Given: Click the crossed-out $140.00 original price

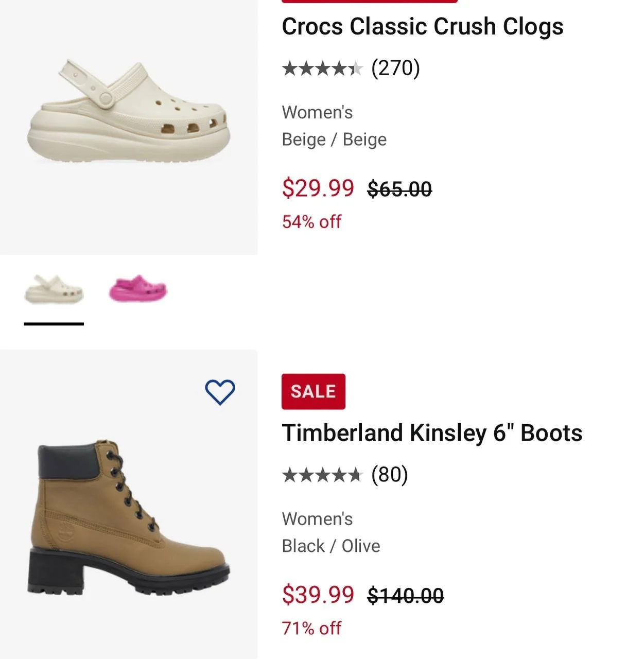Looking at the screenshot, I should click(405, 596).
